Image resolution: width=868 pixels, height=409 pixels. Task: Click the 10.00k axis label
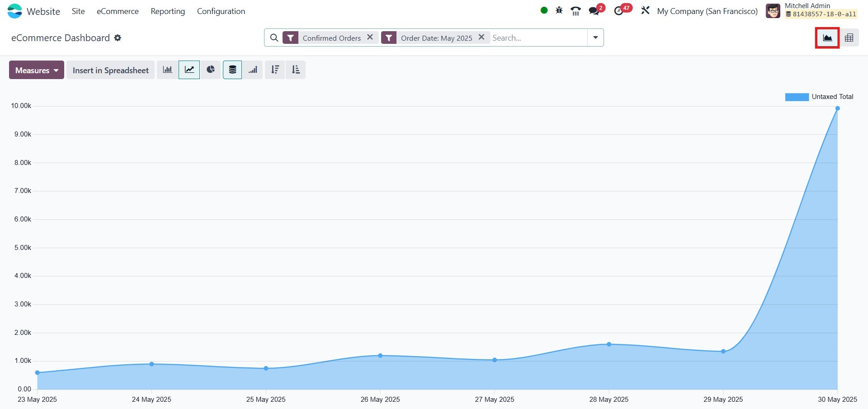click(x=21, y=106)
